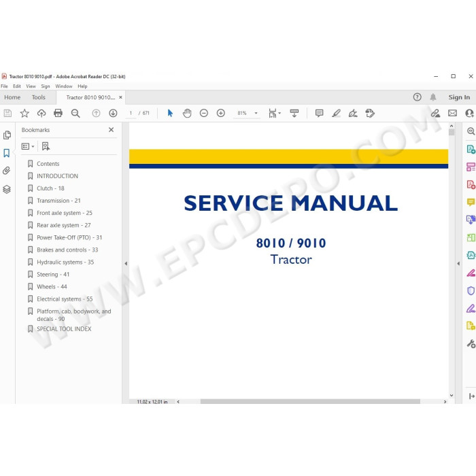Screen dimensions: 476x476
Task: Open layers panel icon
Action: click(x=7, y=189)
